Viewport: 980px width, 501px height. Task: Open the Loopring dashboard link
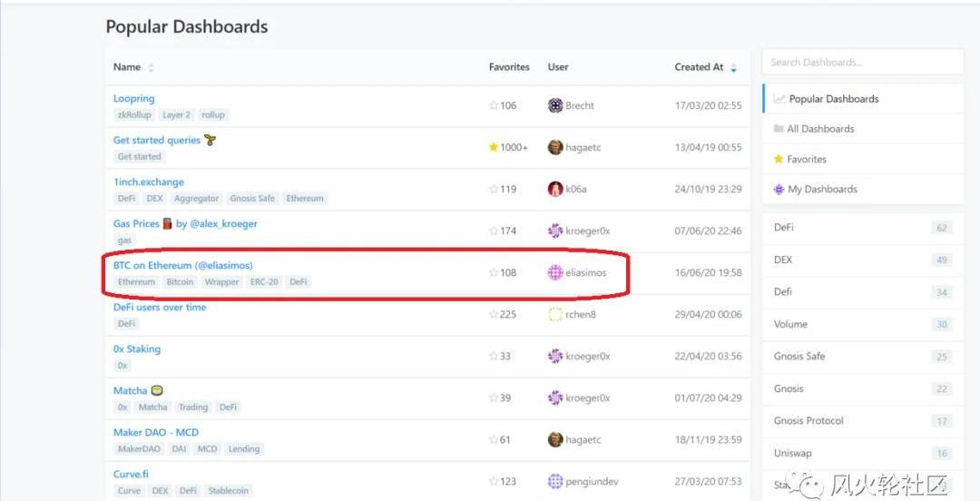pos(133,98)
